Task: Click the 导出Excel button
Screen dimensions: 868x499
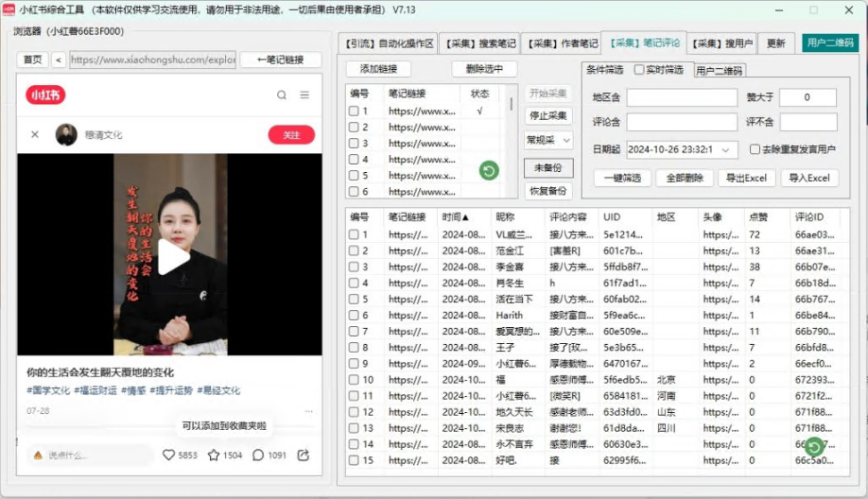Action: point(746,178)
